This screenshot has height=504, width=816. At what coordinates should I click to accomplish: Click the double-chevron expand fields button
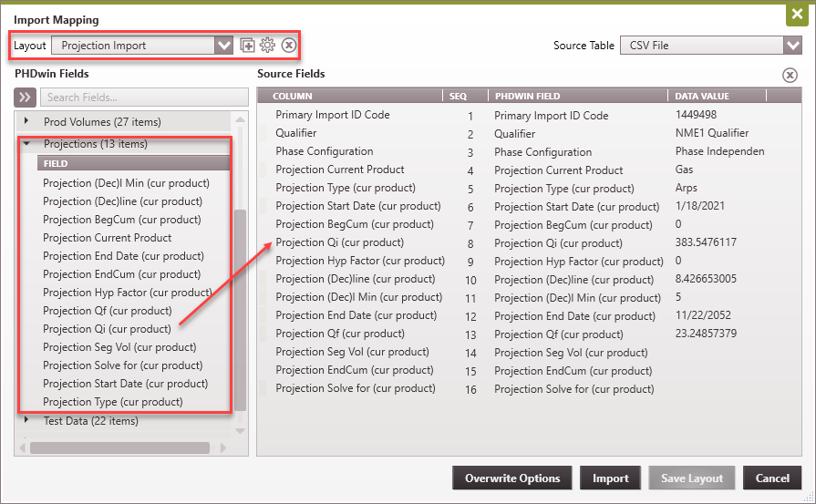pyautogui.click(x=25, y=98)
